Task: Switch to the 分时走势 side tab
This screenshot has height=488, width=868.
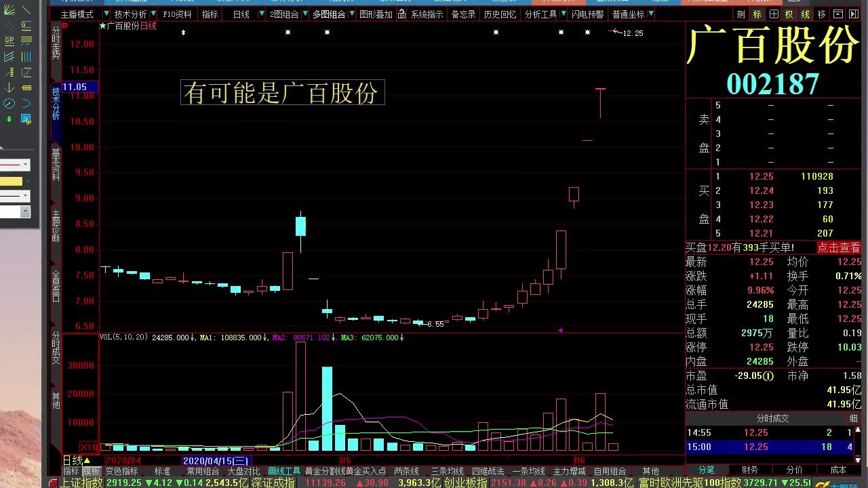Action: tap(56, 43)
